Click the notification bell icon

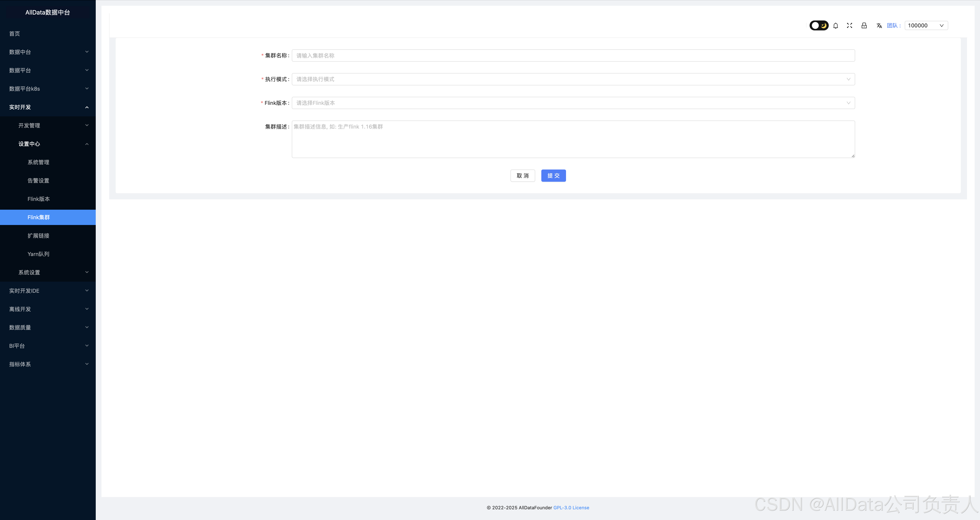click(835, 25)
